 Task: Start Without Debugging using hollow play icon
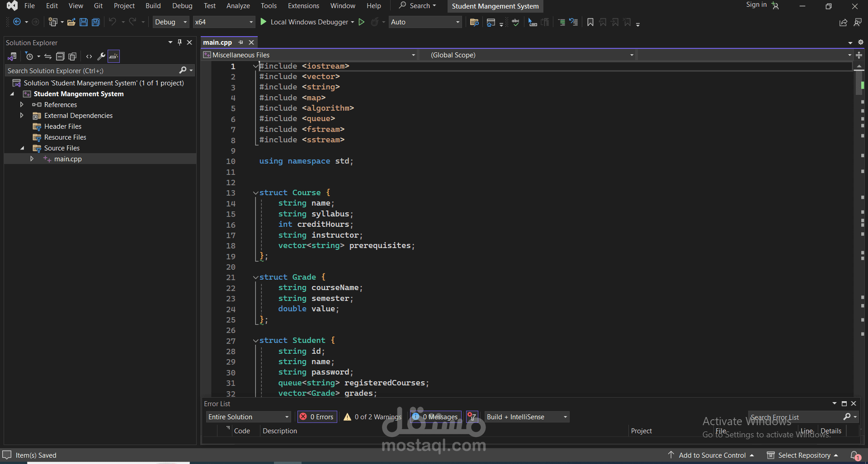[x=361, y=22]
